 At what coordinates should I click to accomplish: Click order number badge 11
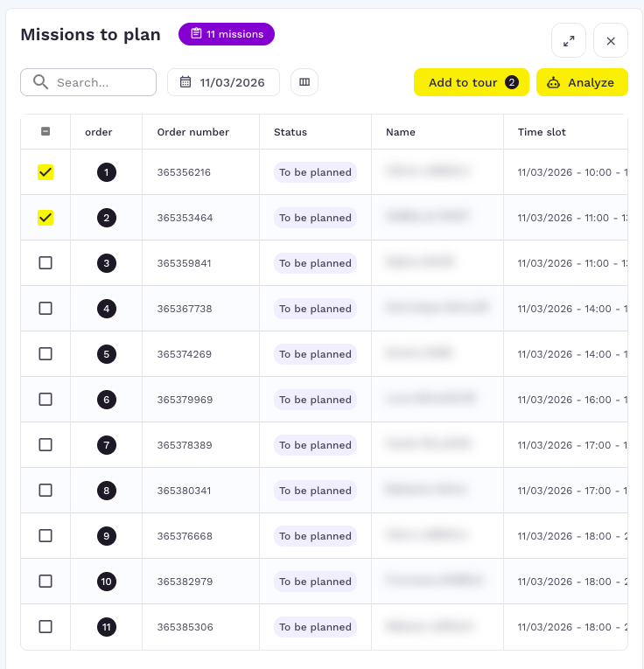(106, 627)
